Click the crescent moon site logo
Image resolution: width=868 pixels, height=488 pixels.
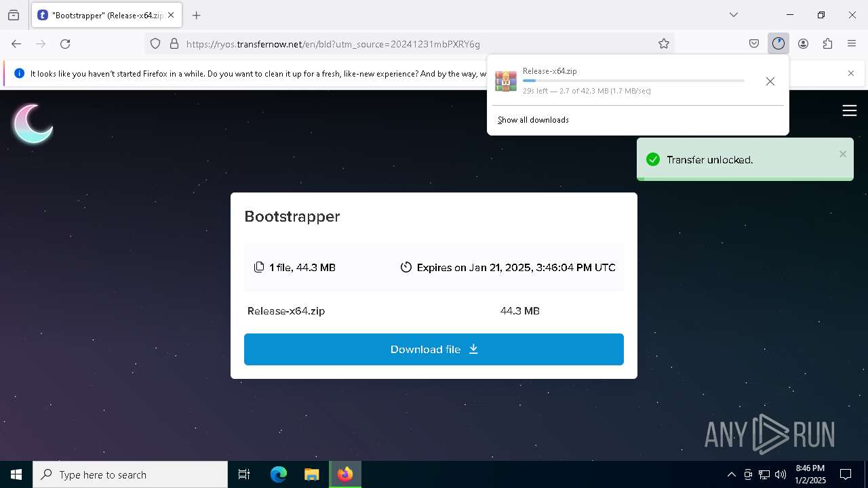click(x=33, y=123)
